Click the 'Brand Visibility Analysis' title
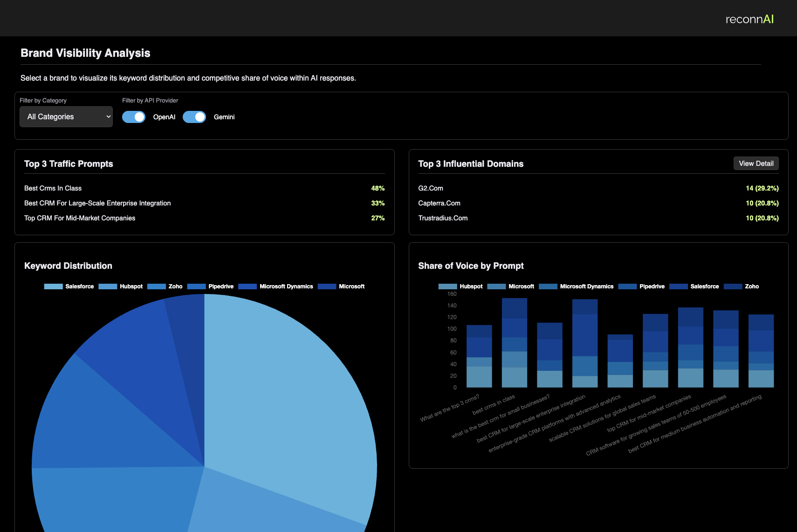 (85, 53)
